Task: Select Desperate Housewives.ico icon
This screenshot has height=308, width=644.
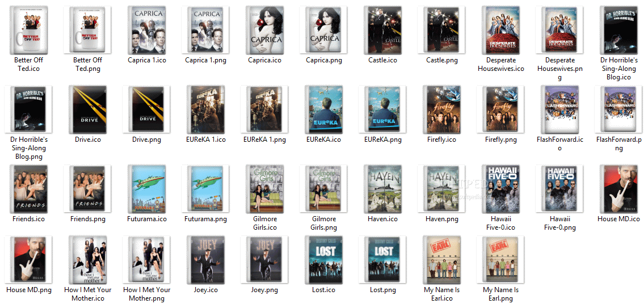Action: 502,29
